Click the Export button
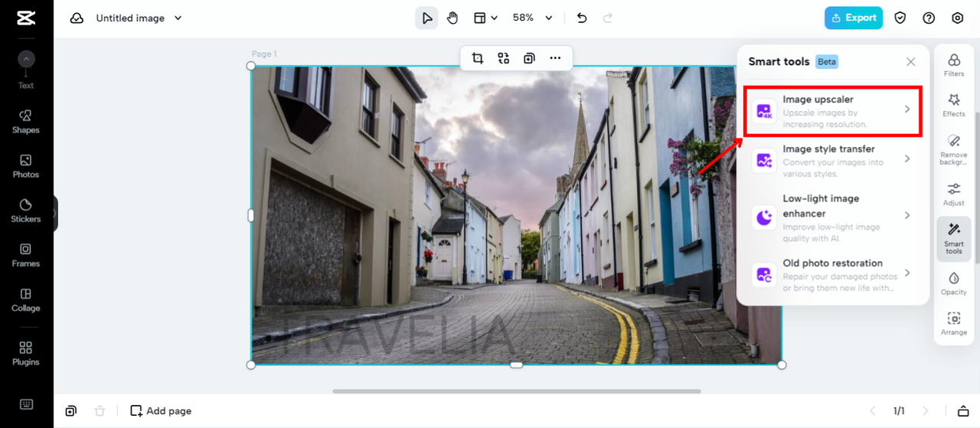 pos(853,18)
